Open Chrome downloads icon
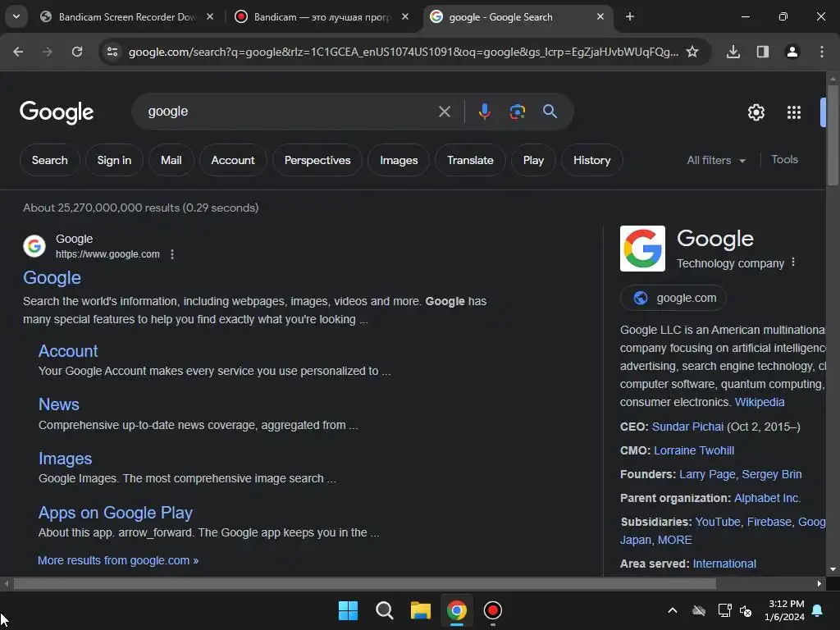Screen dimensions: 840x630 click(733, 52)
